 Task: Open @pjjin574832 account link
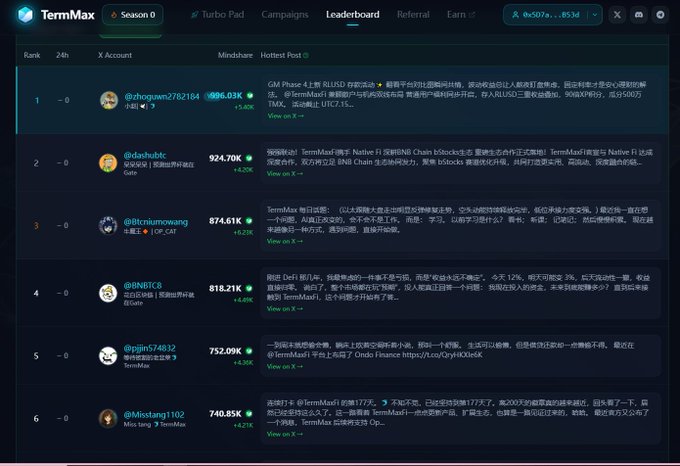tap(150, 348)
